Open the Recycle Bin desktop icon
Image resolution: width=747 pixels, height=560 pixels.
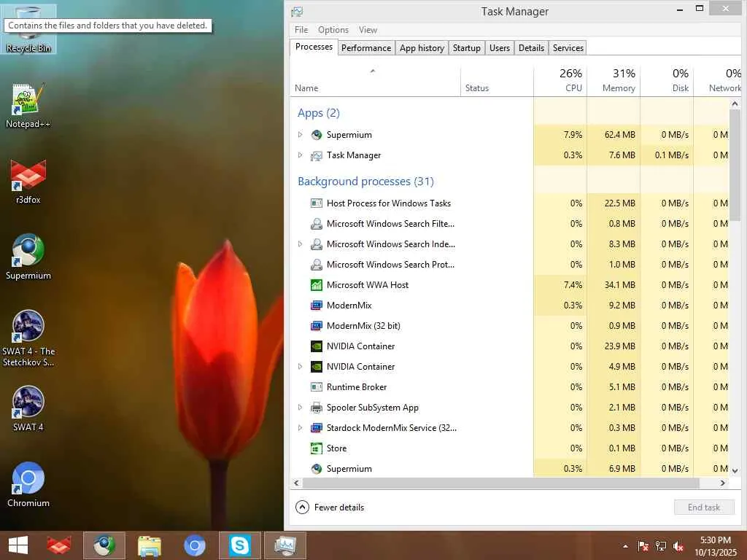(x=28, y=29)
